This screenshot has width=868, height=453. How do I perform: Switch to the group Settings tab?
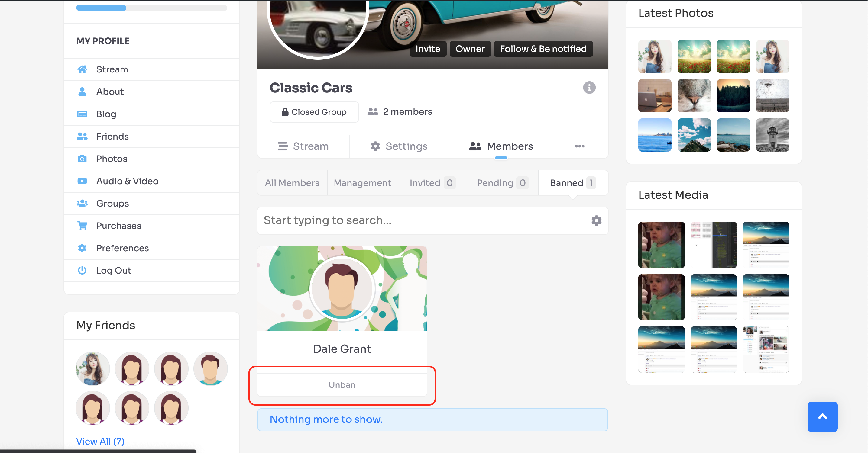[x=399, y=146]
